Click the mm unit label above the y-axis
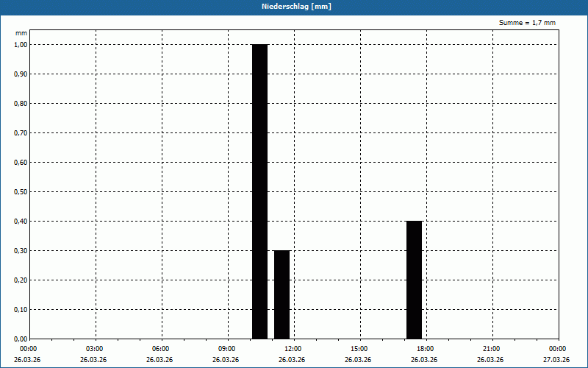This screenshot has width=588, height=368. (21, 33)
